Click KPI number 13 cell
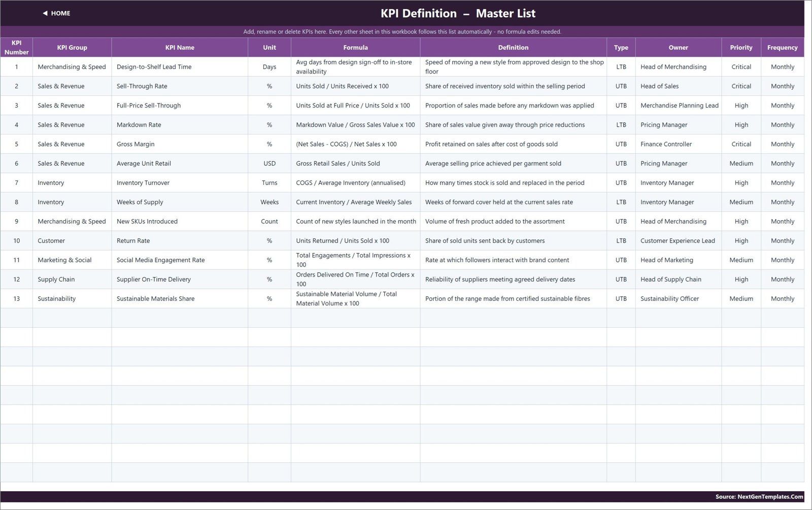This screenshot has height=510, width=812. (16, 298)
